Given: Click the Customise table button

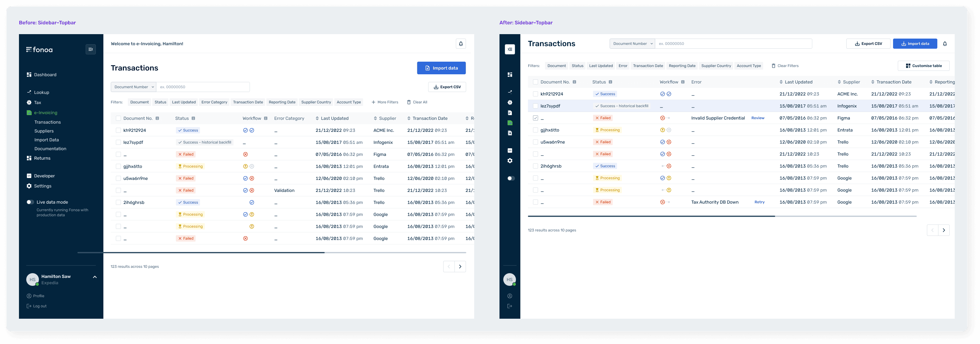Looking at the screenshot, I should click(x=923, y=66).
